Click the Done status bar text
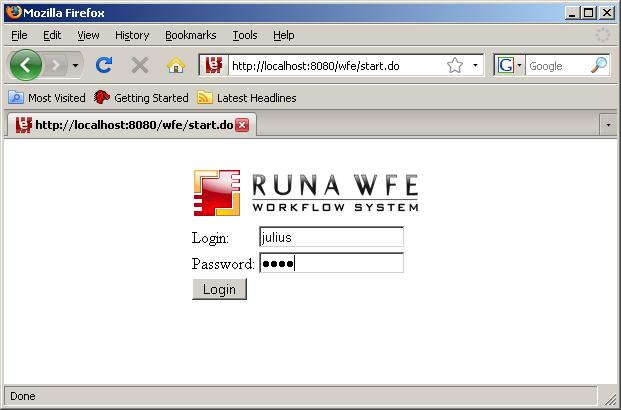This screenshot has height=410, width=621. tap(23, 396)
